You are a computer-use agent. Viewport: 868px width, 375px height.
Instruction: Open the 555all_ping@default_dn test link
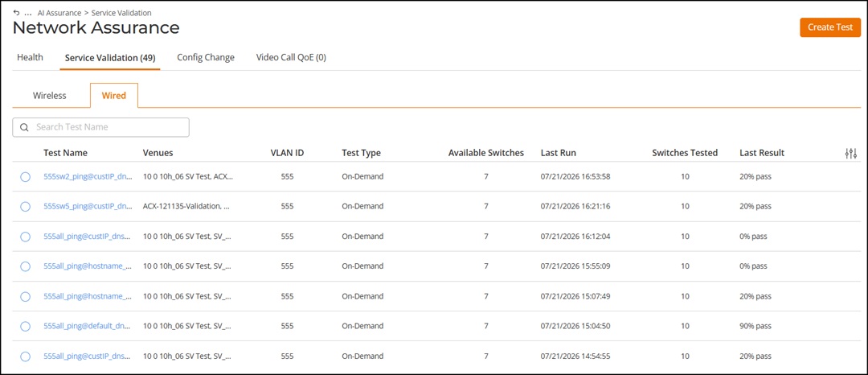[x=88, y=326]
